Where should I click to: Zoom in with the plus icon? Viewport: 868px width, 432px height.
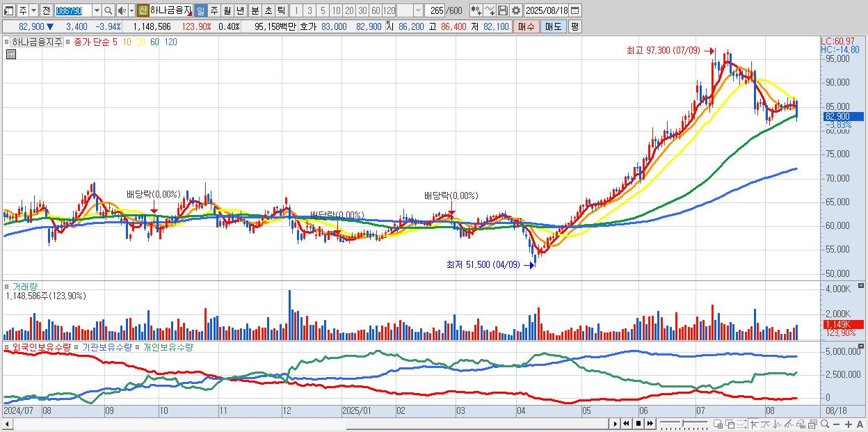point(849,424)
